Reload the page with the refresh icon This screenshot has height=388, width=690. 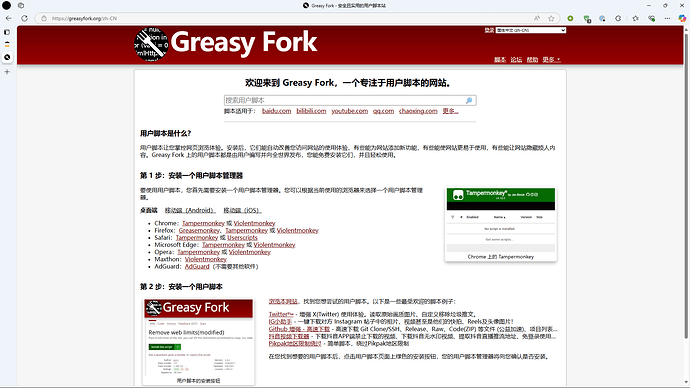pyautogui.click(x=25, y=18)
